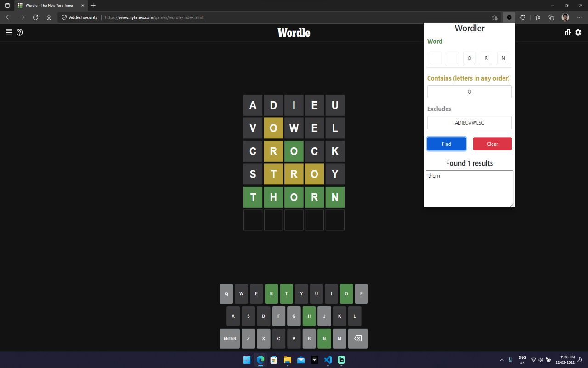
Task: Expand hidden icons in the system tray
Action: click(502, 360)
